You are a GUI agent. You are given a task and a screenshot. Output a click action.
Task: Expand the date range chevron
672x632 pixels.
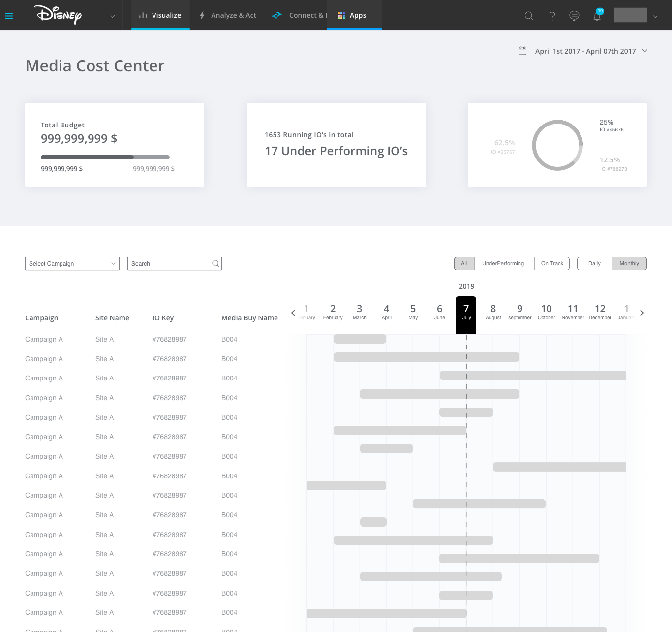point(645,51)
